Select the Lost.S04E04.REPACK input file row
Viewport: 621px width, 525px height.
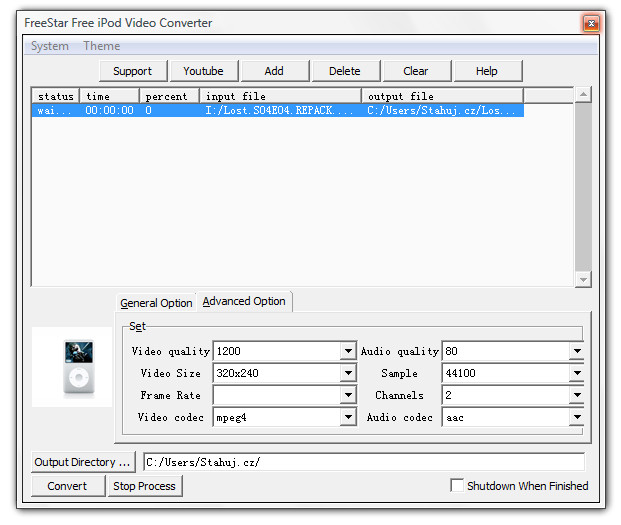(278, 110)
